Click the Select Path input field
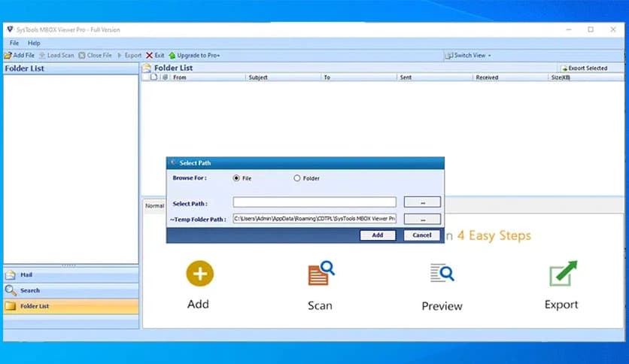 [x=314, y=202]
